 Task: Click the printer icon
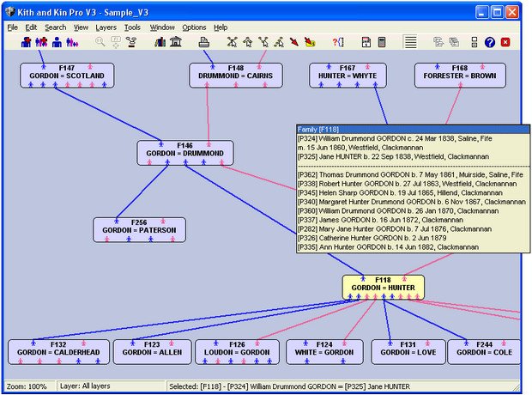(x=204, y=42)
